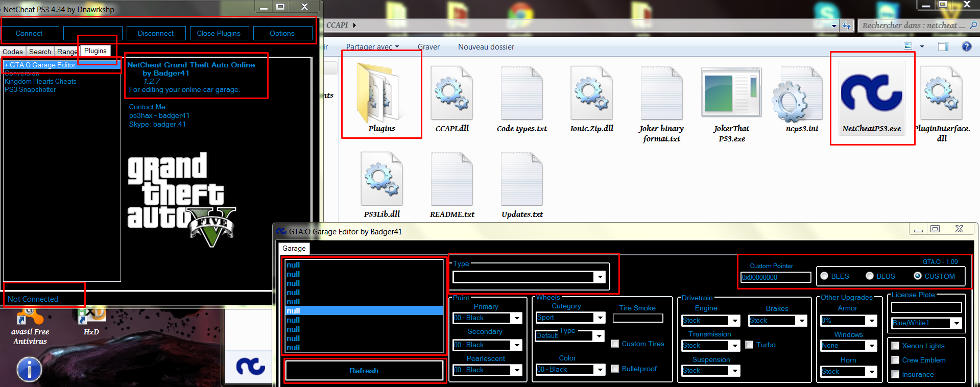
Task: Select the CUSTOM radio button
Action: [x=918, y=276]
